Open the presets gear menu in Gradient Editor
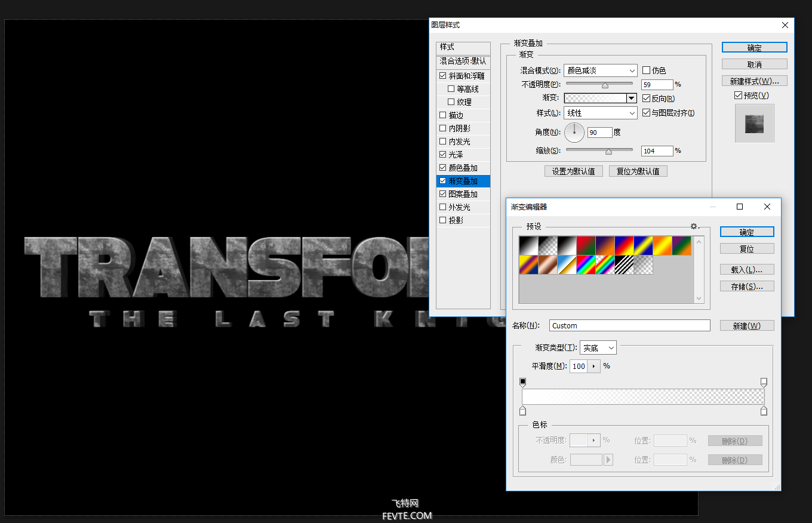812x523 pixels. pyautogui.click(x=694, y=226)
